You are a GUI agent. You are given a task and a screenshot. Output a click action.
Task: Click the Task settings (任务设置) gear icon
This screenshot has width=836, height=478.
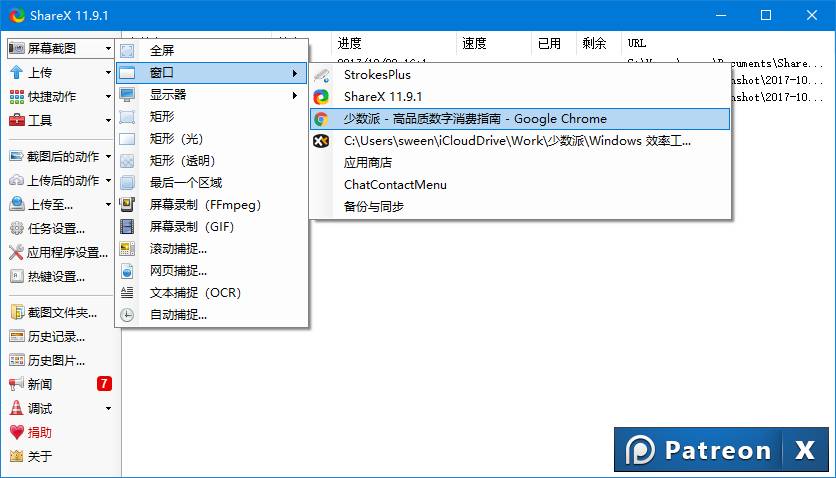[17, 229]
